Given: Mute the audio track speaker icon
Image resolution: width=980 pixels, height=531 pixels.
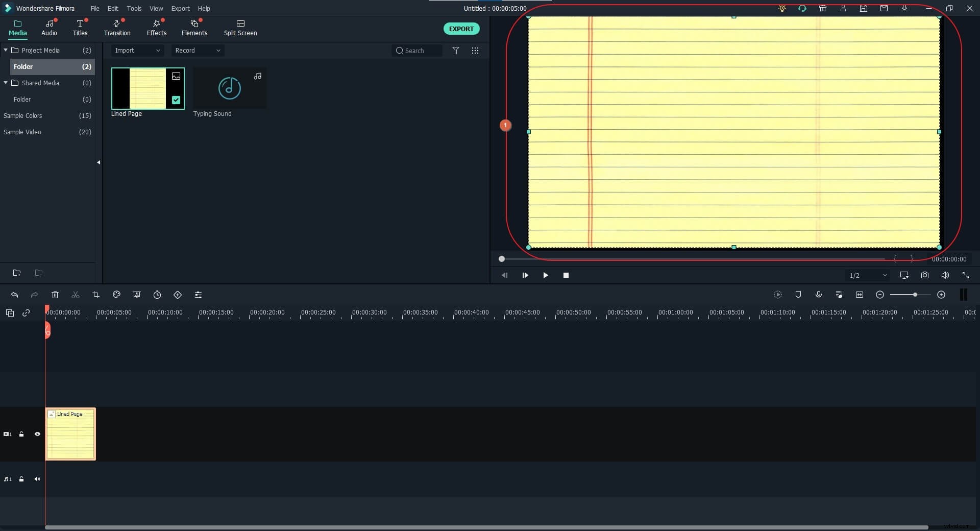Looking at the screenshot, I should 37,479.
